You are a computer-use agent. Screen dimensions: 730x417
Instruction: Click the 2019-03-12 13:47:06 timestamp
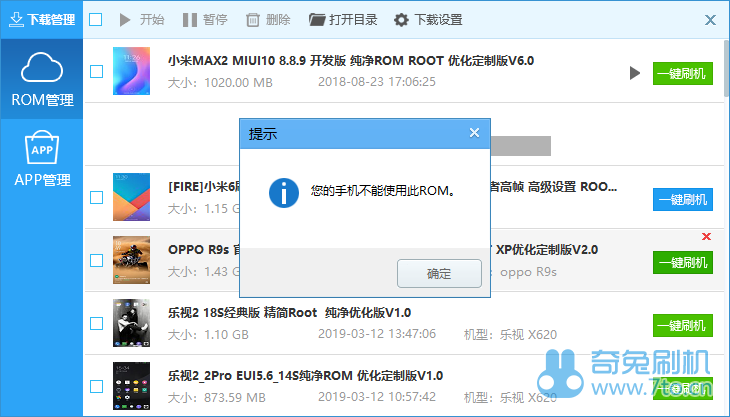coord(377,334)
